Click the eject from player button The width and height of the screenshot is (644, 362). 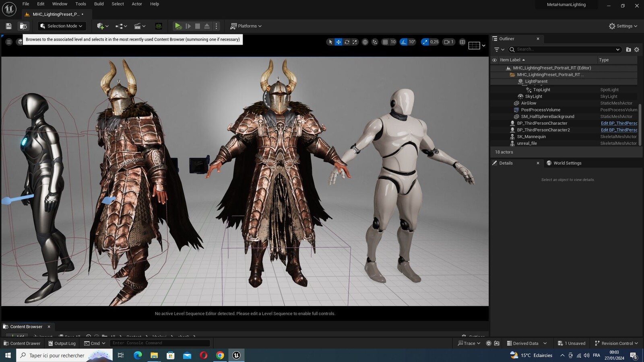point(207,26)
